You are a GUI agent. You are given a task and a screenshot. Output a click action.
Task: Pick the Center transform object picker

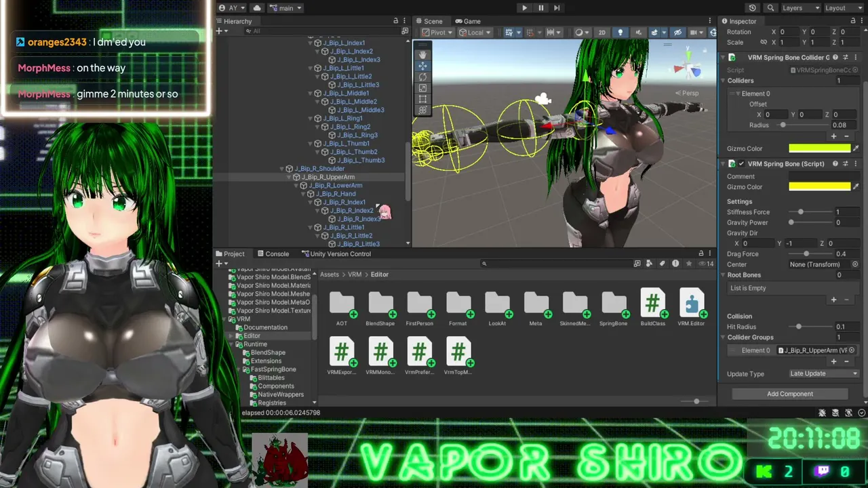[855, 264]
